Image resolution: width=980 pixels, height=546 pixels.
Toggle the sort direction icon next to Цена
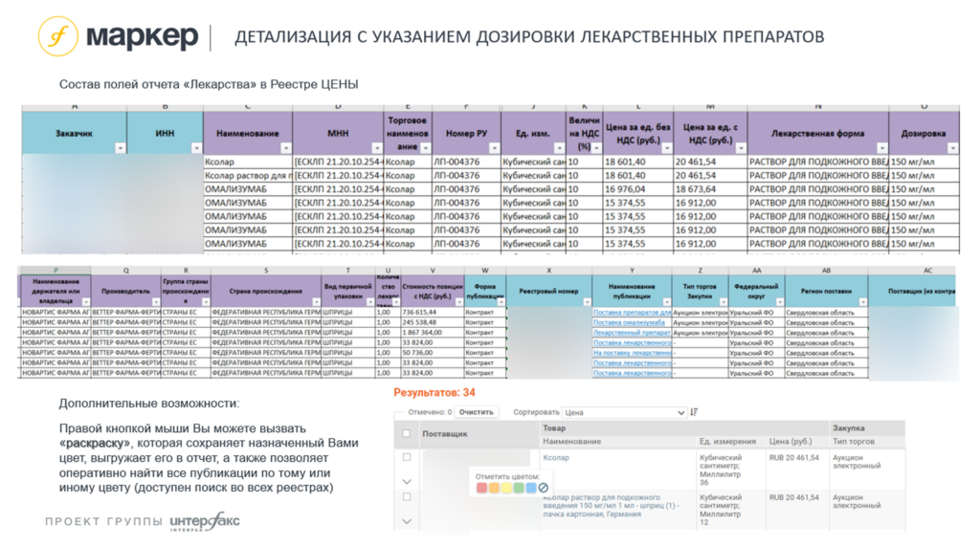694,412
